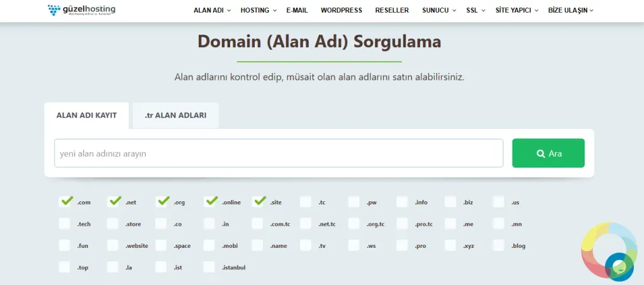Check the .tc extension checkbox
Screen dimensions: 644x285
pos(306,202)
